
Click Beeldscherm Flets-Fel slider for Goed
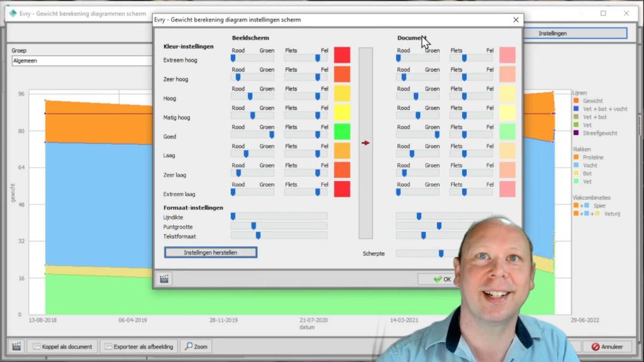[306, 134]
